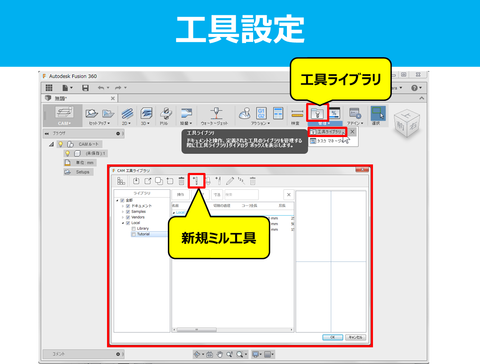Click the 検索 search field
The width and height of the screenshot is (480, 364).
pos(241,194)
